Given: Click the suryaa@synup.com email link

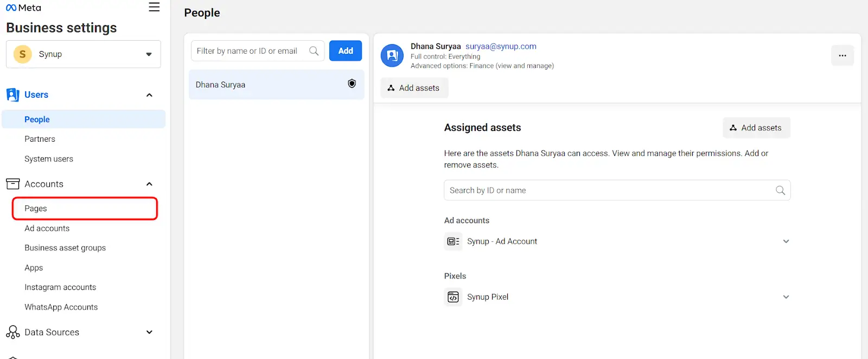Looking at the screenshot, I should 501,46.
